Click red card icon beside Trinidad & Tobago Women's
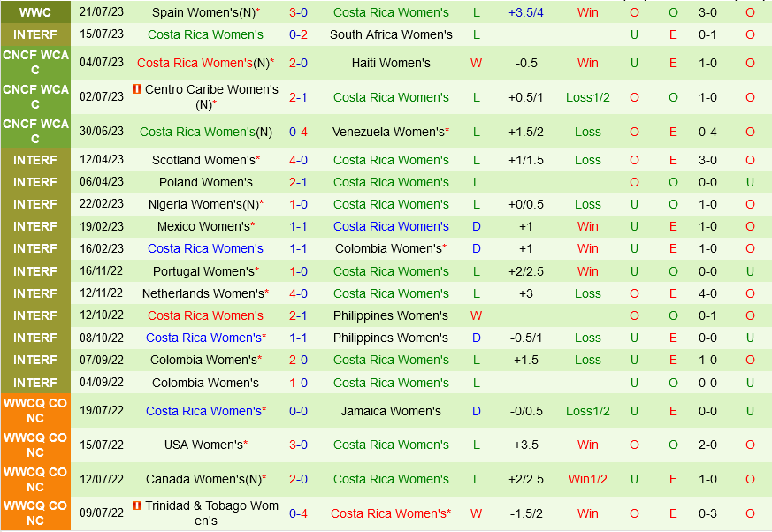 pyautogui.click(x=136, y=505)
